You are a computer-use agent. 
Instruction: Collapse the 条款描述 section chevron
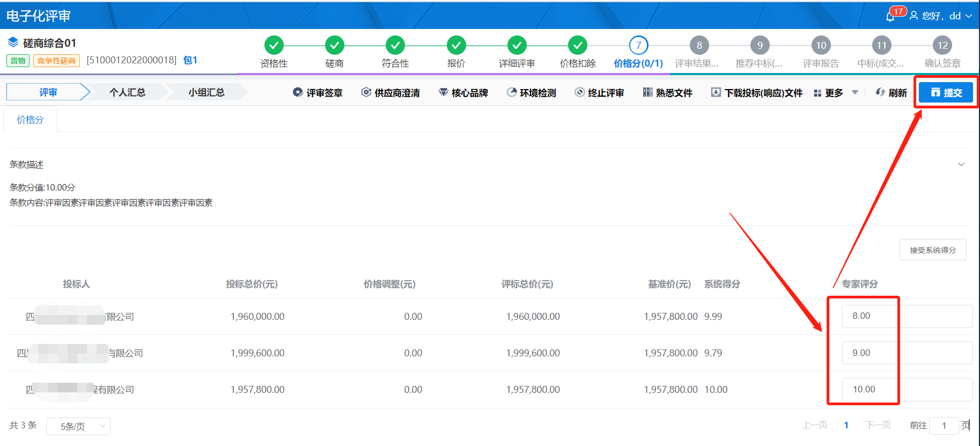(961, 164)
